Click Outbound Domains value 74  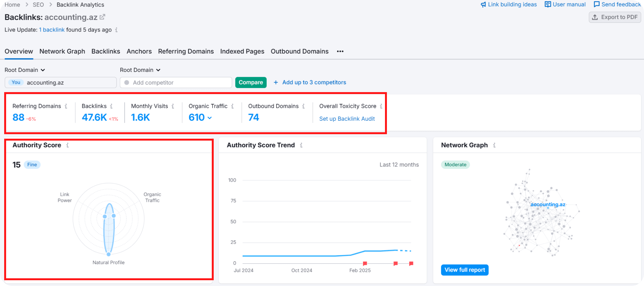coord(254,117)
